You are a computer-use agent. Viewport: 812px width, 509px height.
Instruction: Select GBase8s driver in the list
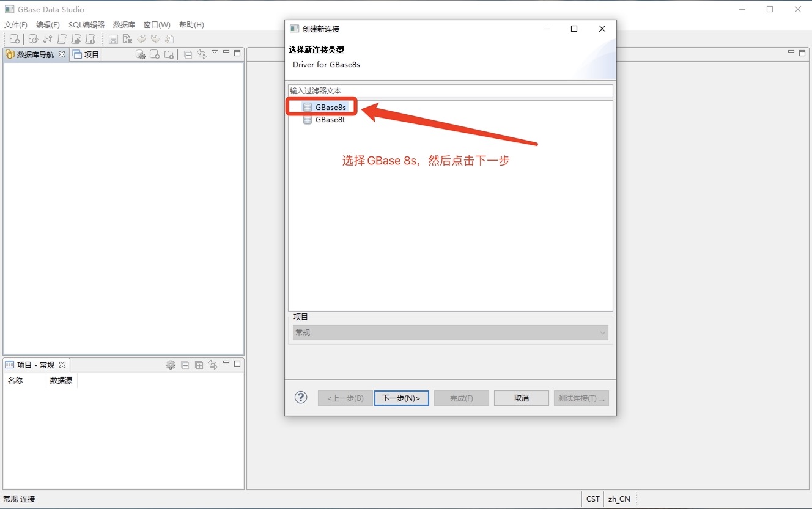pos(325,107)
